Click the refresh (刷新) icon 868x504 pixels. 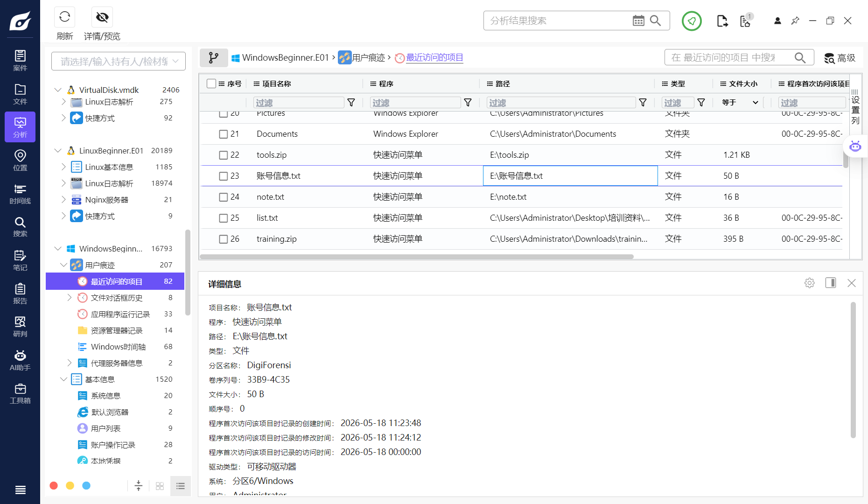(x=64, y=17)
